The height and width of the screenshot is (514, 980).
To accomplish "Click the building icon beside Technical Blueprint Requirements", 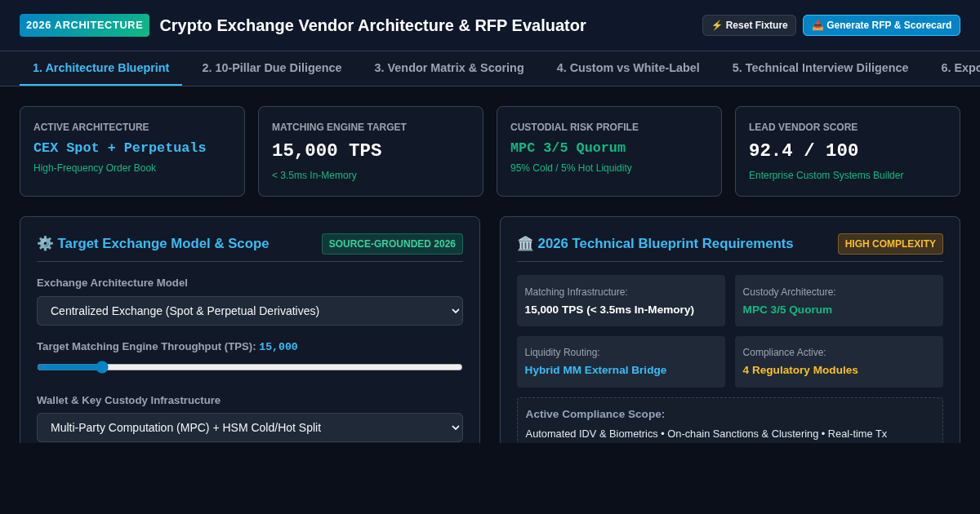I will pyautogui.click(x=525, y=243).
